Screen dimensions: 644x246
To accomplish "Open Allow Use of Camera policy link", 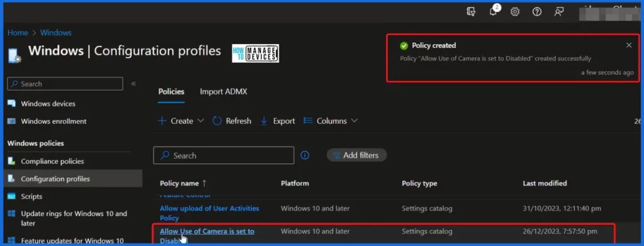I will tap(207, 236).
